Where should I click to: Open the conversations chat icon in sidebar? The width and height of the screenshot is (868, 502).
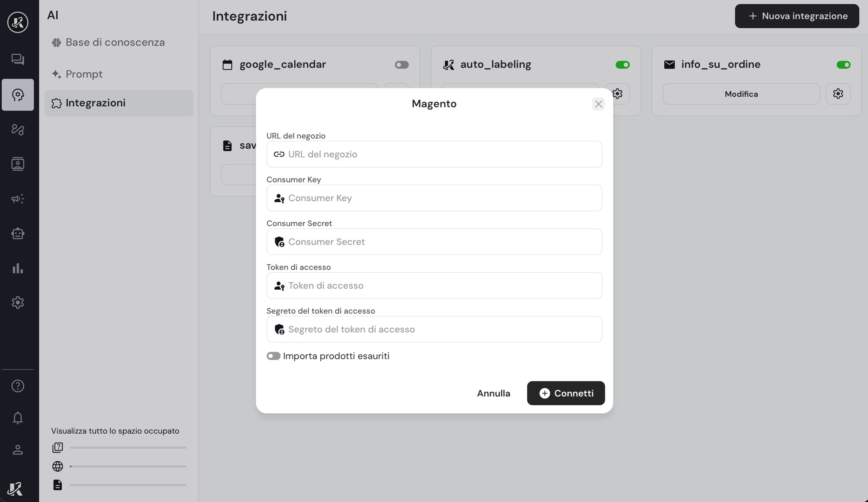click(18, 59)
